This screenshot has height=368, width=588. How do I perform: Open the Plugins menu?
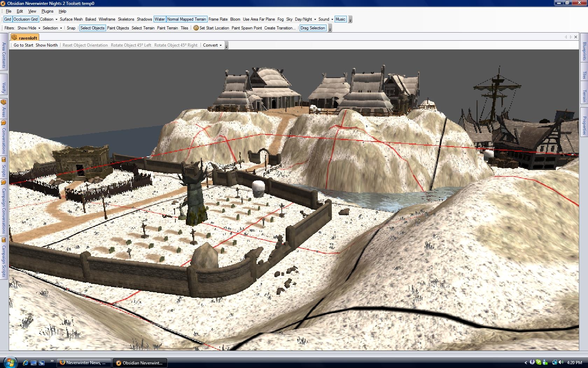[x=47, y=11]
